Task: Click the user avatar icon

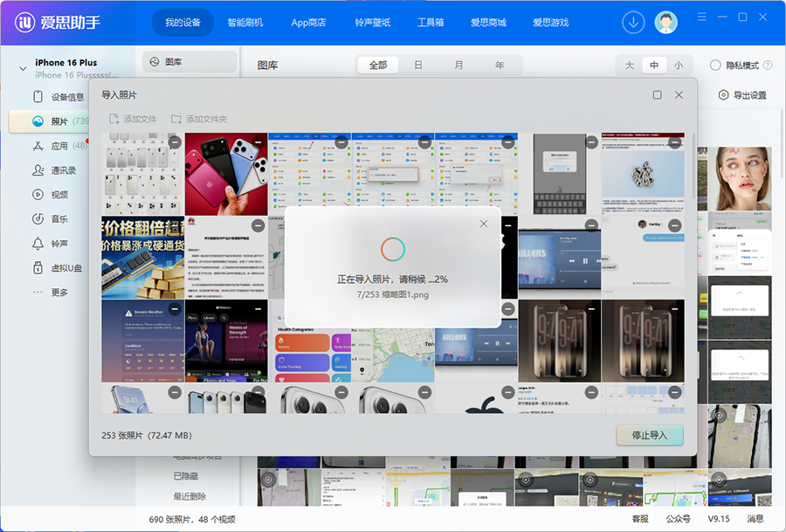Action: click(665, 23)
